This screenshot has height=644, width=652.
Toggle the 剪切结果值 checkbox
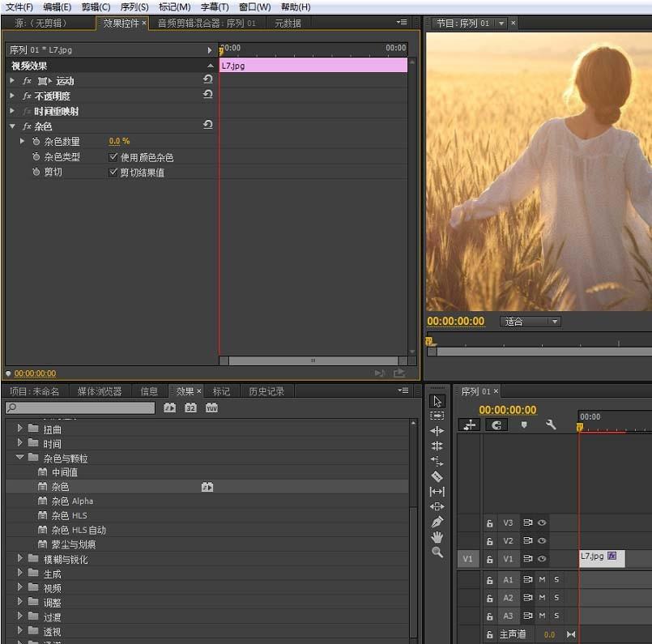coord(113,173)
